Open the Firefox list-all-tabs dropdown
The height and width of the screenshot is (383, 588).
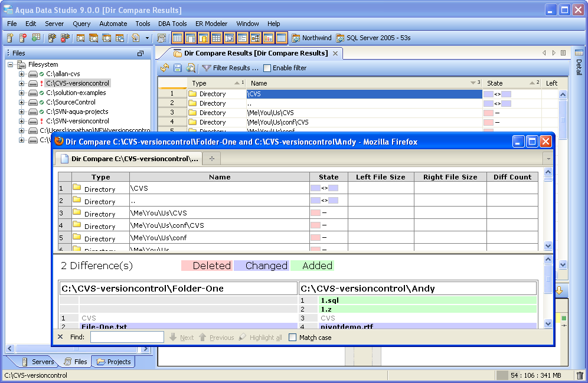point(548,159)
